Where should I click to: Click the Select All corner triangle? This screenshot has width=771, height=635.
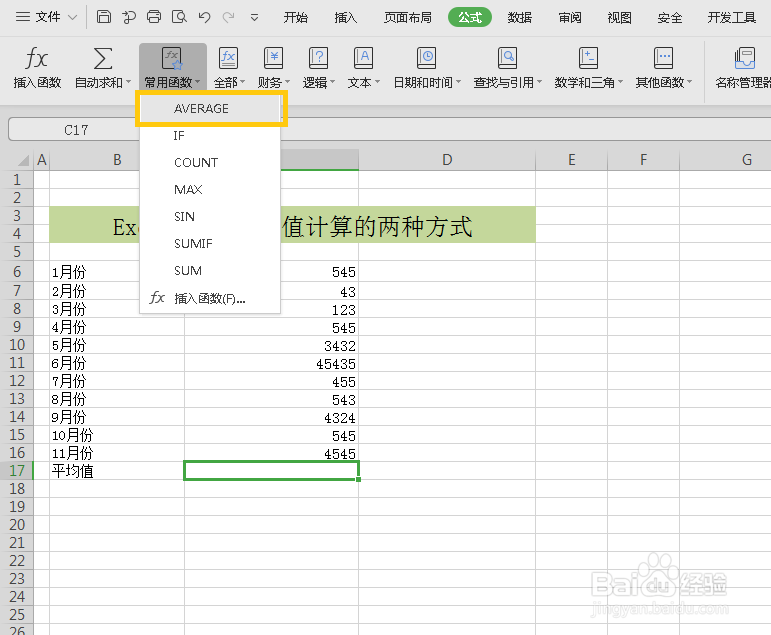point(23,160)
